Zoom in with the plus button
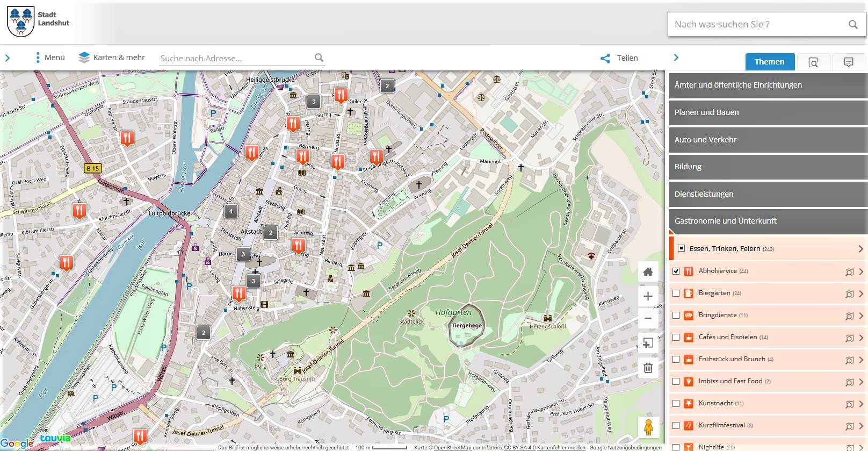This screenshot has width=868, height=451. click(648, 296)
